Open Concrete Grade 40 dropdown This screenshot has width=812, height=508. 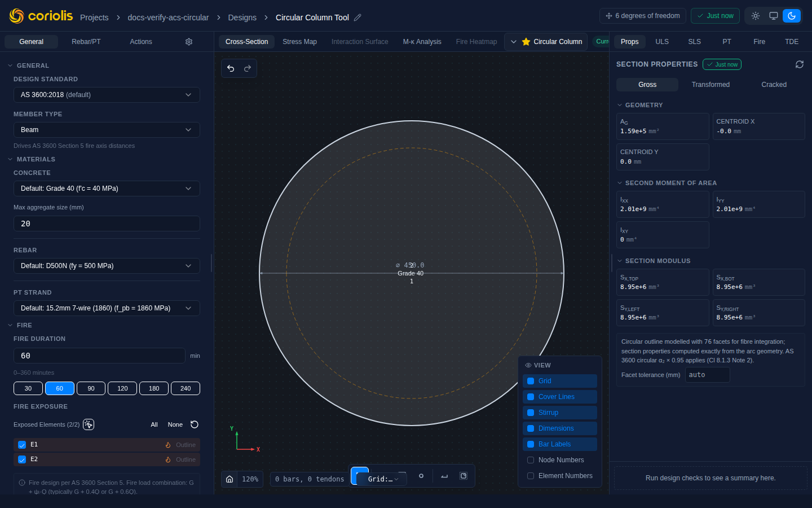(x=107, y=189)
